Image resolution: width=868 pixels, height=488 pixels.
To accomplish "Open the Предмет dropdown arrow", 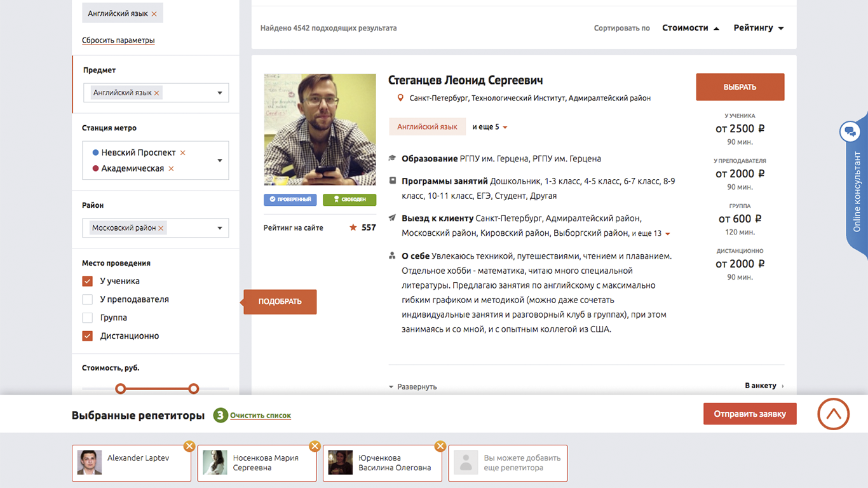I will [220, 93].
